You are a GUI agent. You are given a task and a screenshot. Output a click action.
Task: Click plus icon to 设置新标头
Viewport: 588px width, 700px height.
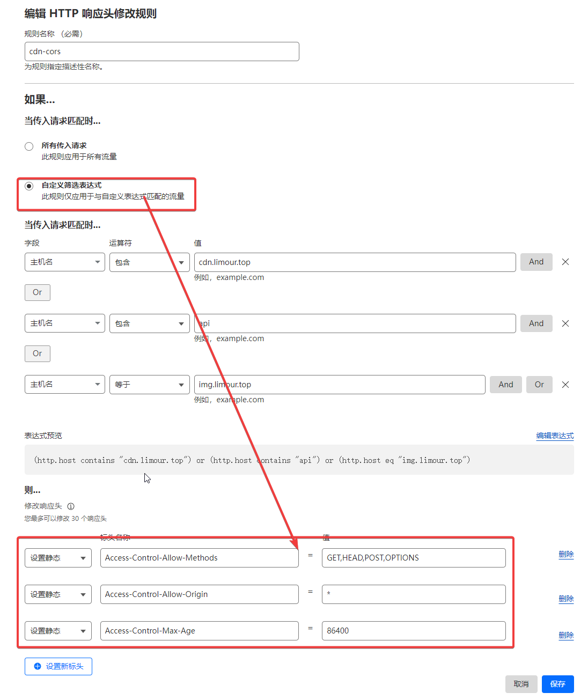(x=38, y=666)
